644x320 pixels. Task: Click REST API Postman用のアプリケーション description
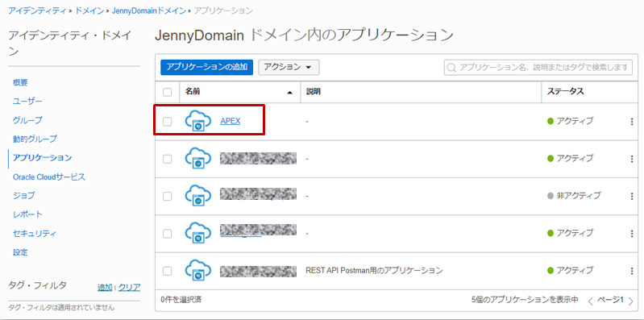374,270
